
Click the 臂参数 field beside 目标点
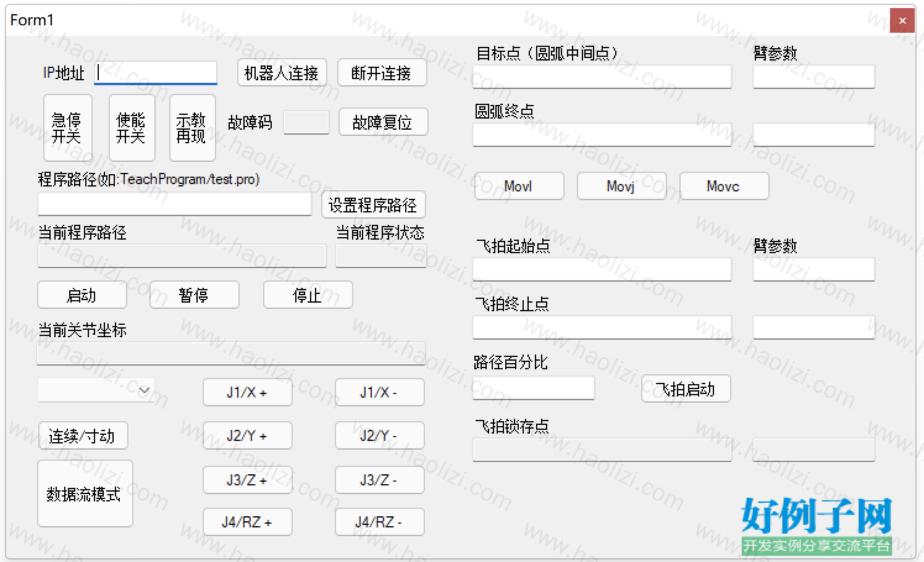pyautogui.click(x=814, y=77)
